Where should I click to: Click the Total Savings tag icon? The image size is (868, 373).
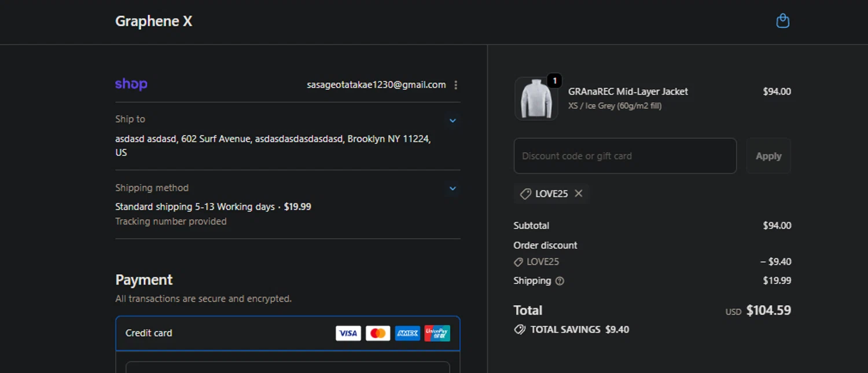click(x=520, y=330)
